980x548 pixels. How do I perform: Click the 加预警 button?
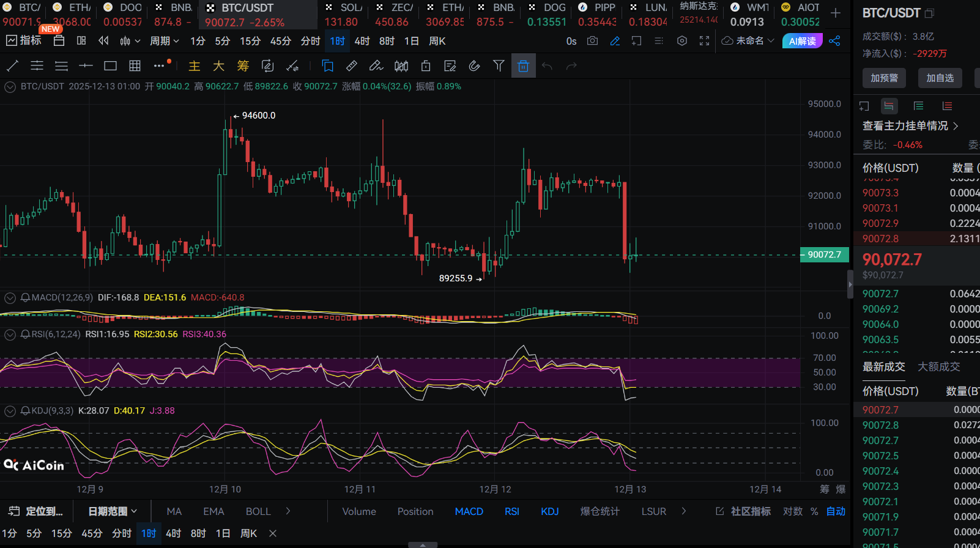pos(884,78)
